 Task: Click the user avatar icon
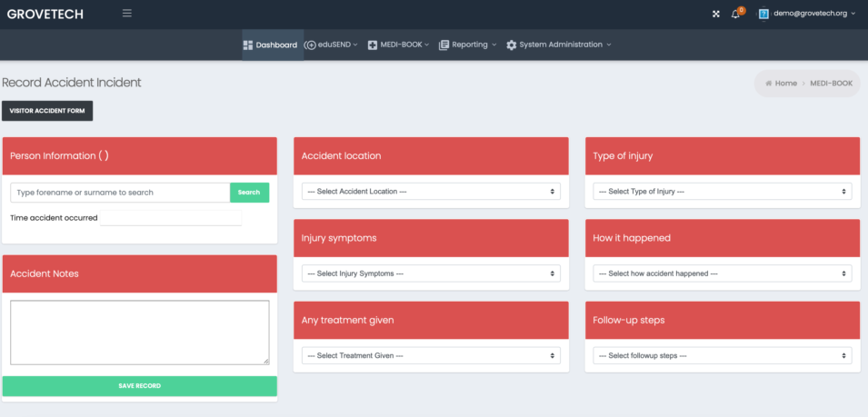tap(764, 14)
